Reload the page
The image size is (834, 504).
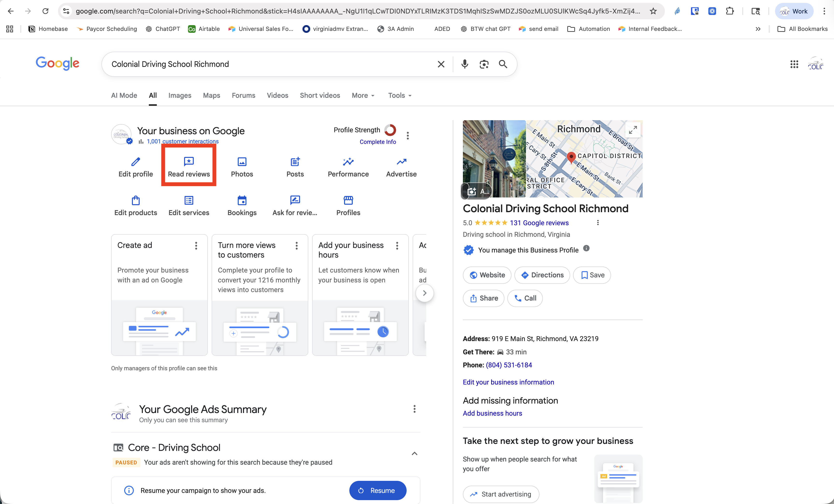click(45, 11)
